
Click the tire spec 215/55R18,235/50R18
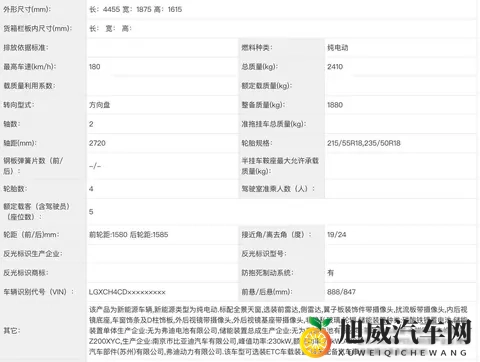pyautogui.click(x=364, y=143)
